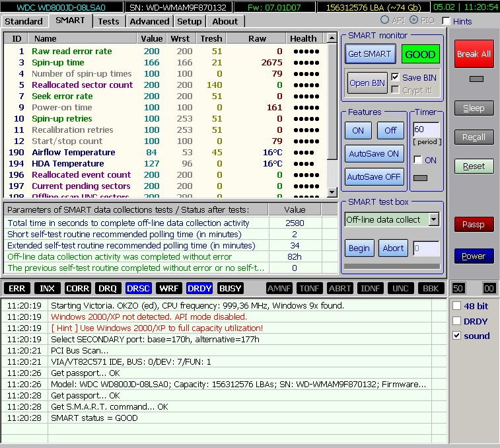
Task: Click the DRSC status indicator
Action: (x=139, y=288)
